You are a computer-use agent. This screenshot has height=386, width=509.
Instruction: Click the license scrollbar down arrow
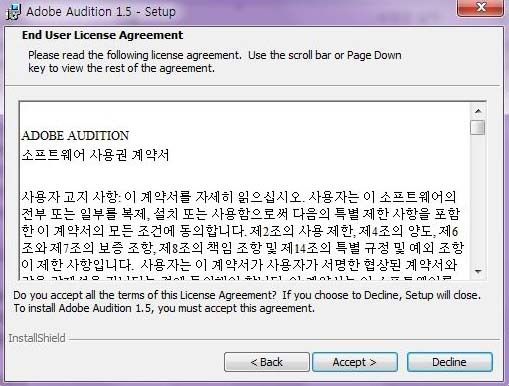pyautogui.click(x=478, y=271)
